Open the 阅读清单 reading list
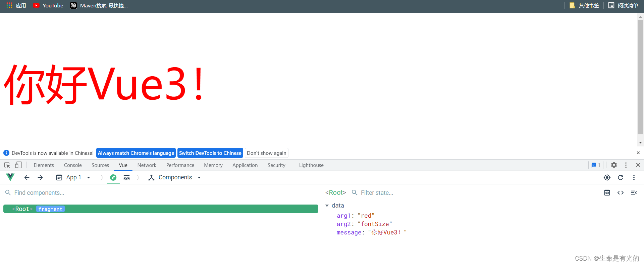The image size is (644, 265). point(624,5)
